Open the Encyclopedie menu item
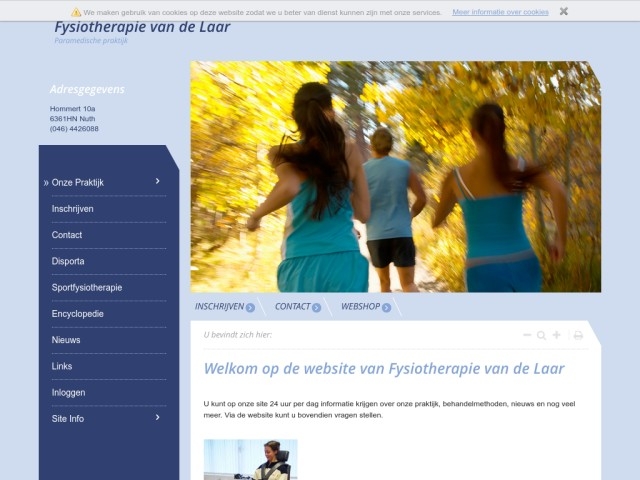This screenshot has width=640, height=480. [x=78, y=314]
